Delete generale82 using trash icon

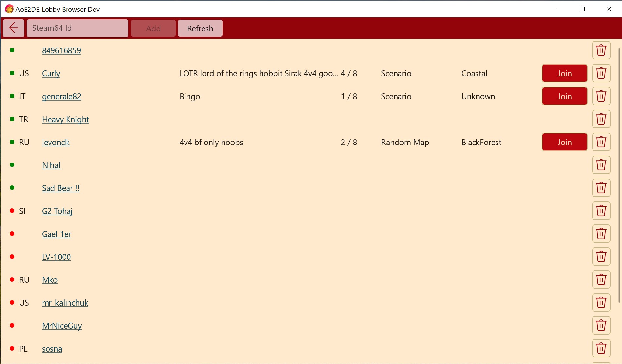point(601,96)
